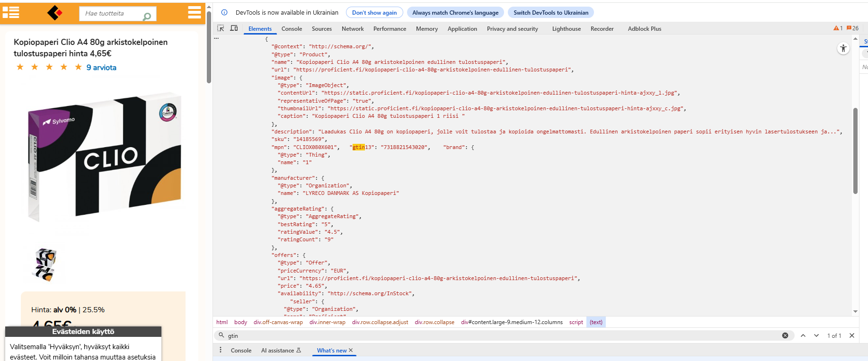The height and width of the screenshot is (361, 868).
Task: Click the Don't show again button
Action: [x=374, y=13]
